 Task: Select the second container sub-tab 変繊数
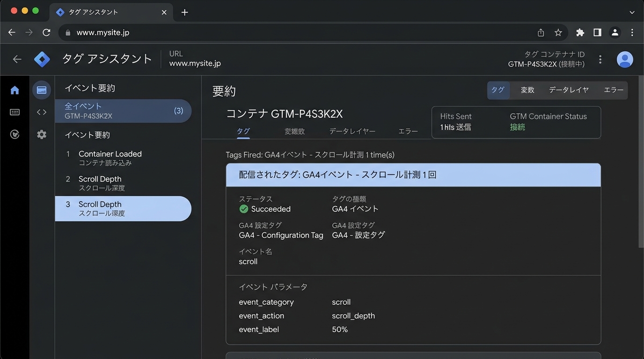[x=294, y=131]
